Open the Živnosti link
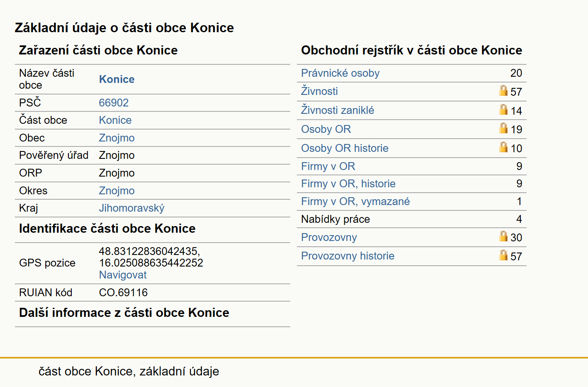This screenshot has height=387, width=588. [x=320, y=91]
